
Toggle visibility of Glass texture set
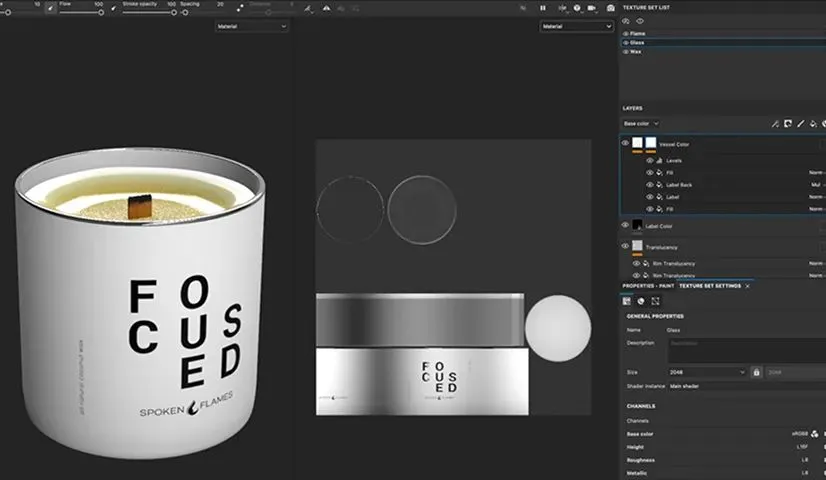point(626,42)
